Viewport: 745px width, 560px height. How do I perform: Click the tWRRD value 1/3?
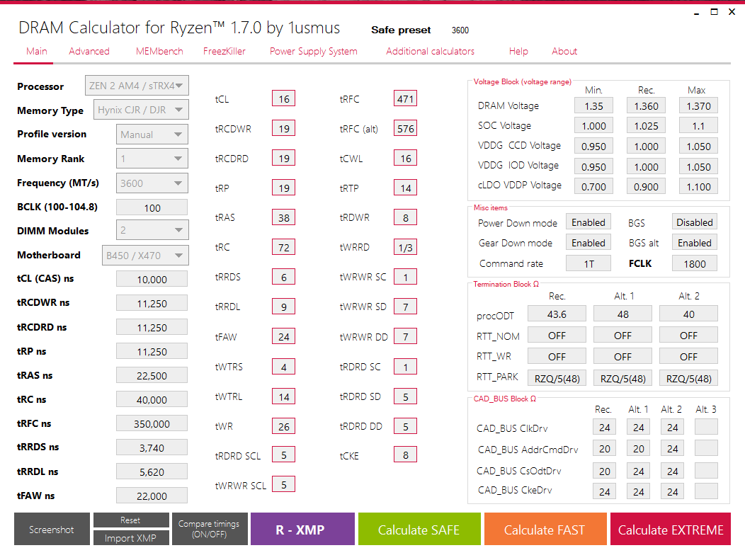tap(405, 247)
